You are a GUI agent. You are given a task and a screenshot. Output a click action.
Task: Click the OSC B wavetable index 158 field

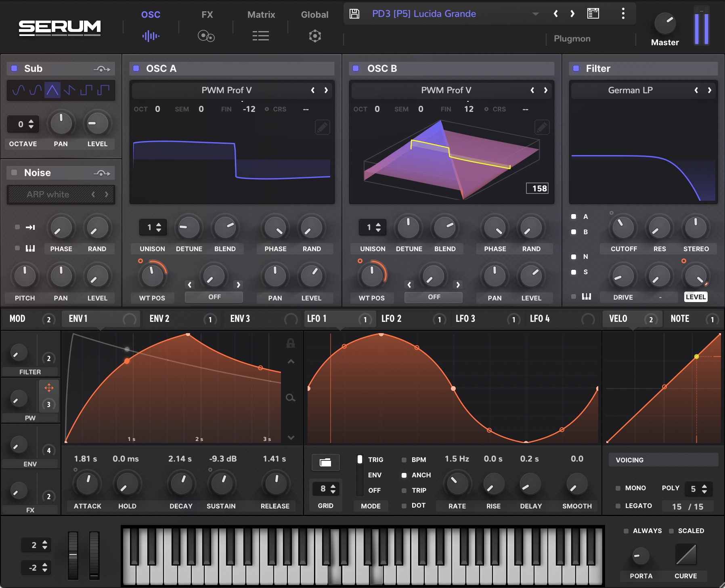tap(537, 188)
